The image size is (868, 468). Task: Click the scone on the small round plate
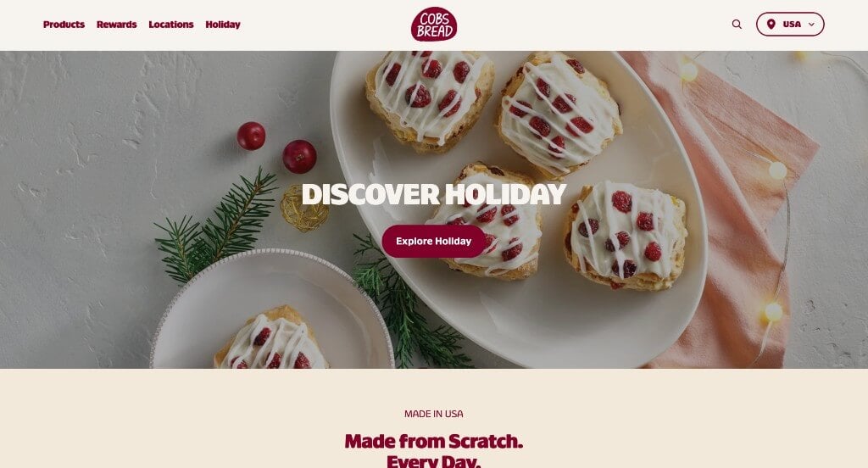point(270,340)
